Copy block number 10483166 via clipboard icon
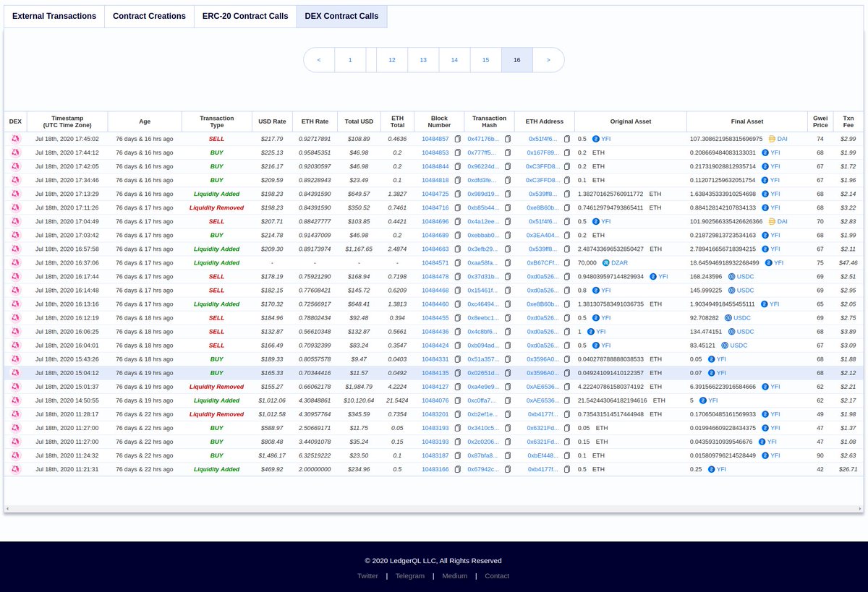 pos(458,469)
